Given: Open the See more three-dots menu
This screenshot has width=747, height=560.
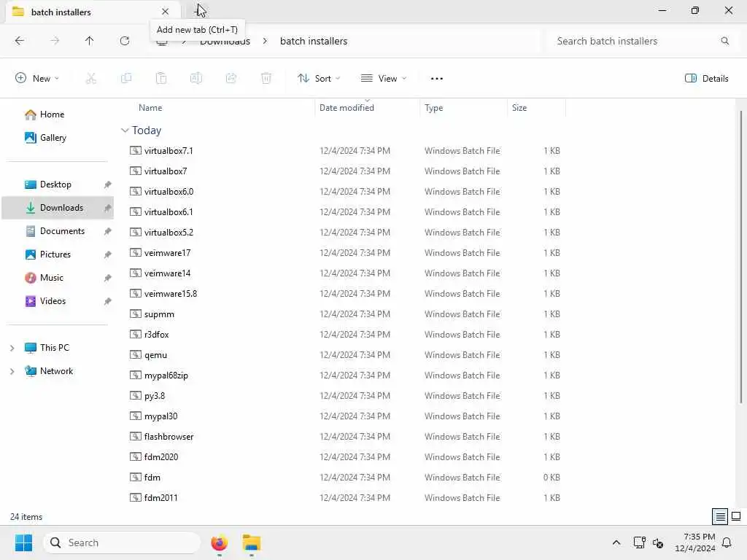Looking at the screenshot, I should pyautogui.click(x=436, y=79).
